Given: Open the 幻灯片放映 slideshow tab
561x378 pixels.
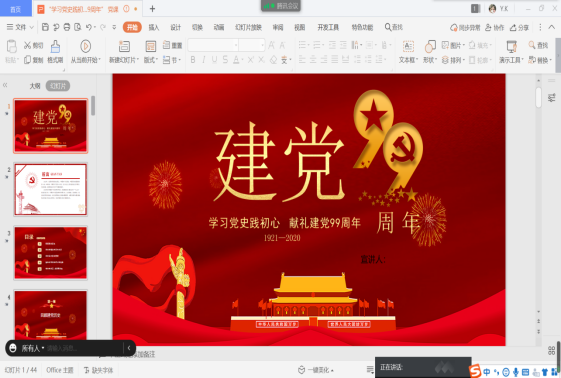Looking at the screenshot, I should coord(248,27).
